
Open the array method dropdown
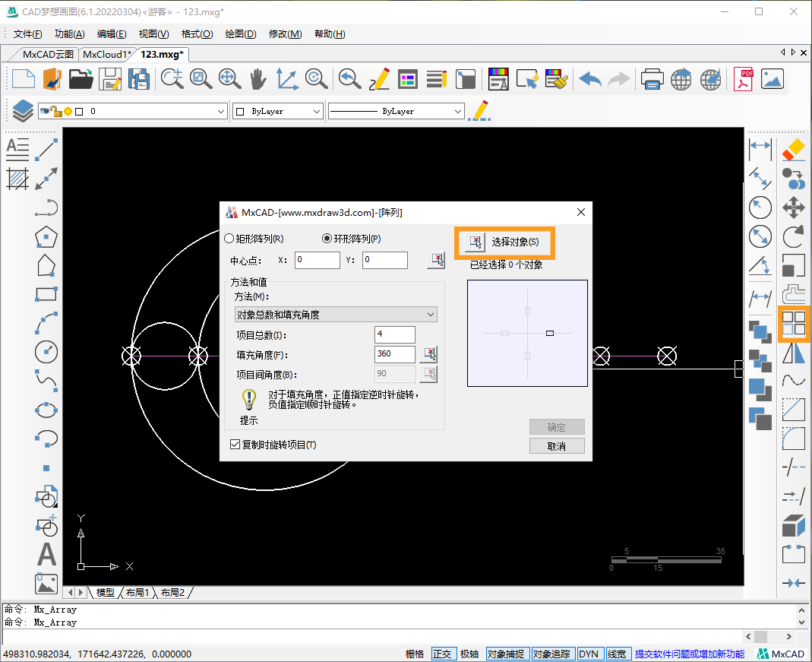click(336, 315)
